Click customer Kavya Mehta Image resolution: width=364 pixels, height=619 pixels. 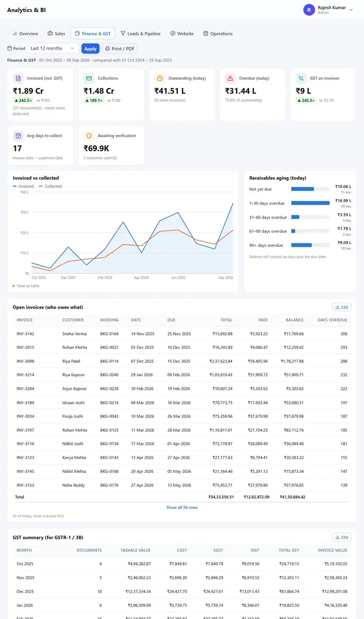coord(75,457)
